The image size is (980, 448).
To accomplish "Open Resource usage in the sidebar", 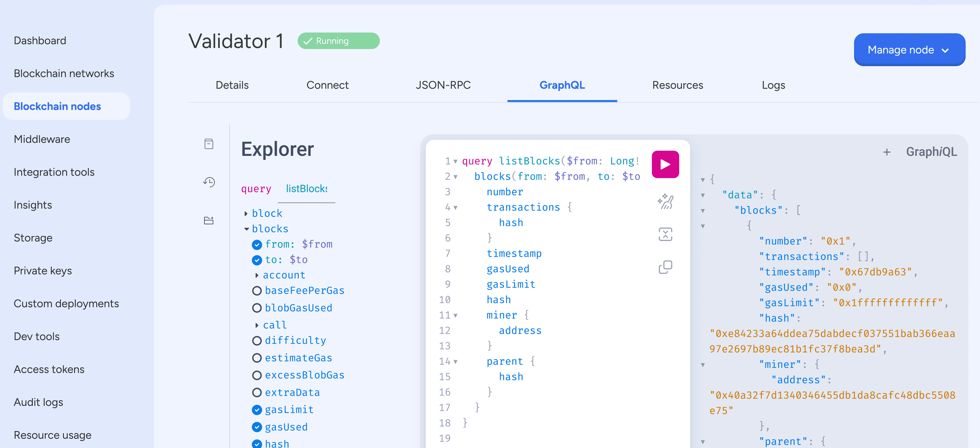I will click(x=53, y=435).
